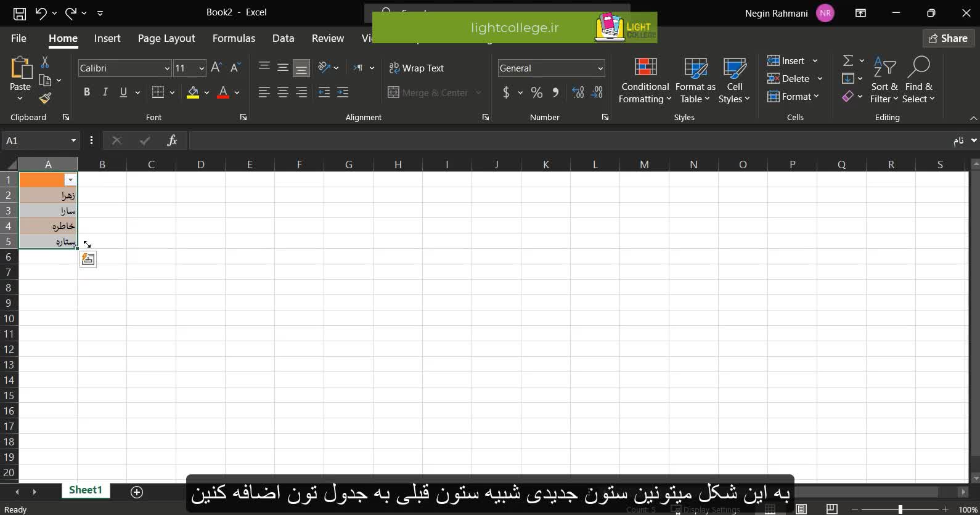This screenshot has width=980, height=515.
Task: Add a new sheet with plus icon
Action: (x=137, y=492)
